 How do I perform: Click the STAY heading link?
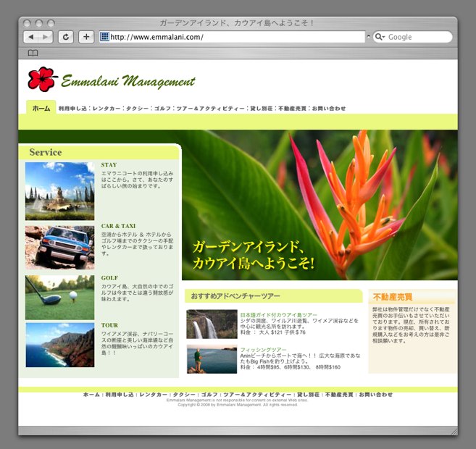tap(109, 164)
